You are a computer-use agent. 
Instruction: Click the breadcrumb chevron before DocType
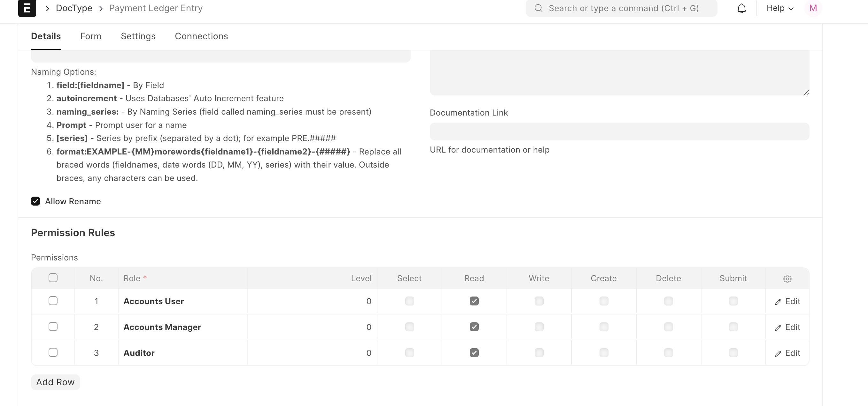click(x=48, y=8)
